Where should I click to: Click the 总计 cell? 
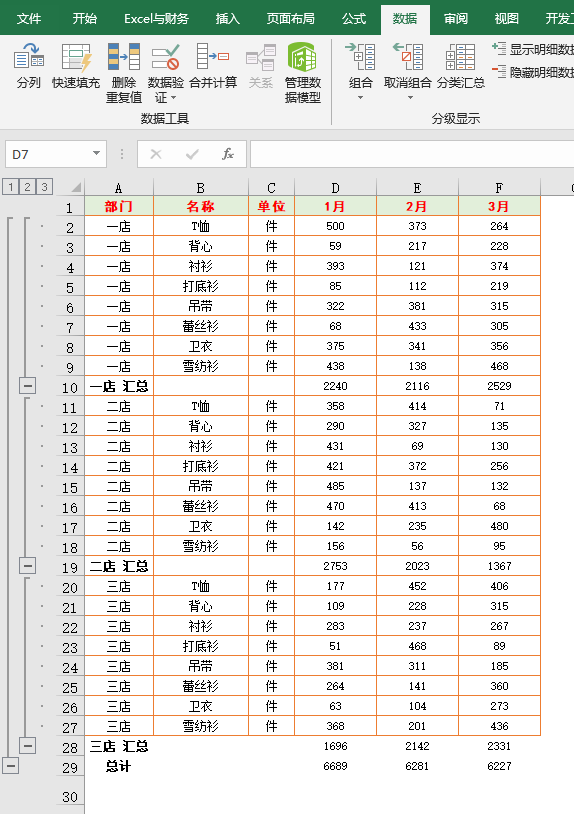coord(119,766)
